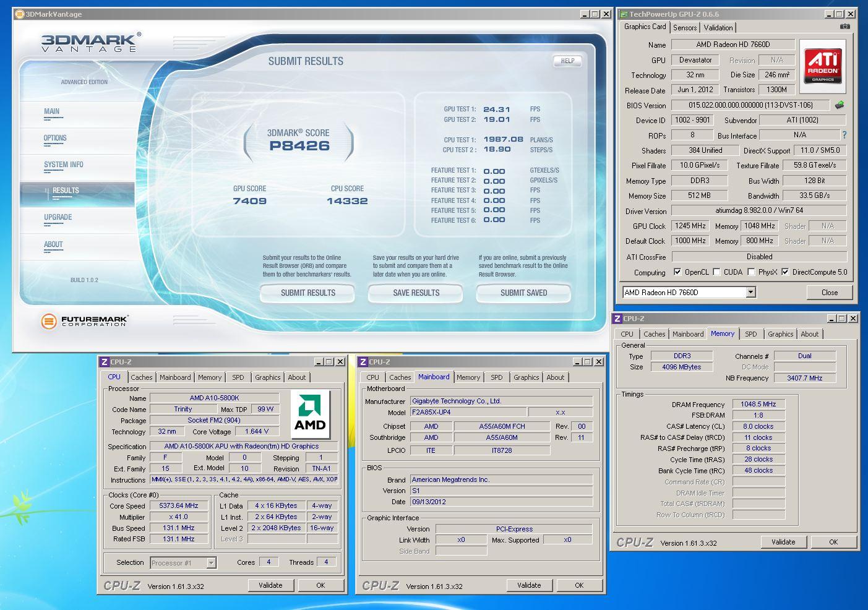Click the BIOS Version field in GPU-Z
Screen dimensions: 868x610
pyautogui.click(x=750, y=105)
